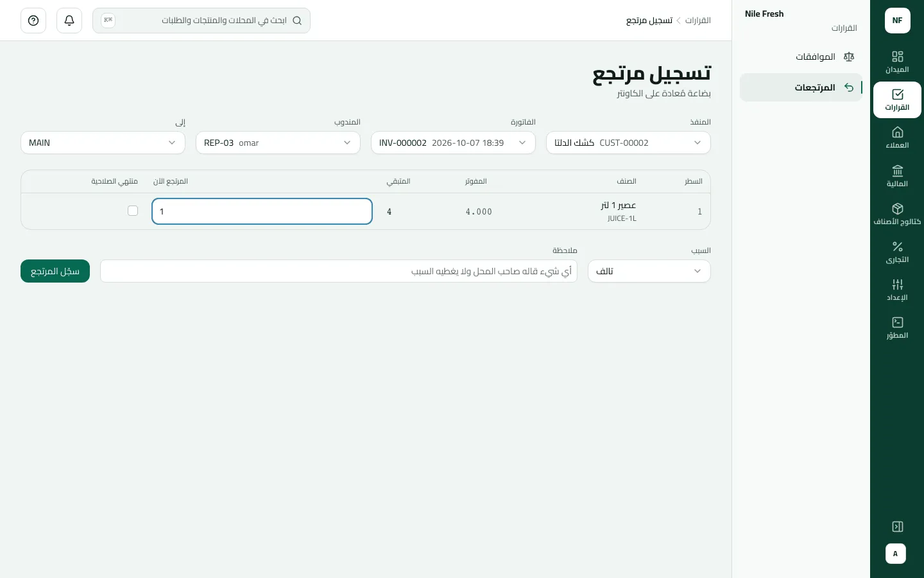Click the global search field
Image resolution: width=924 pixels, height=578 pixels.
click(x=201, y=21)
